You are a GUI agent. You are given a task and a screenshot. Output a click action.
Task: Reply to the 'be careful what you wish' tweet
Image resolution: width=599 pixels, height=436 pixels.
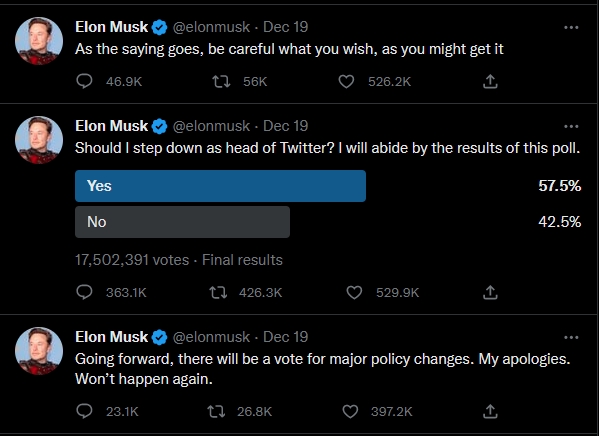84,81
